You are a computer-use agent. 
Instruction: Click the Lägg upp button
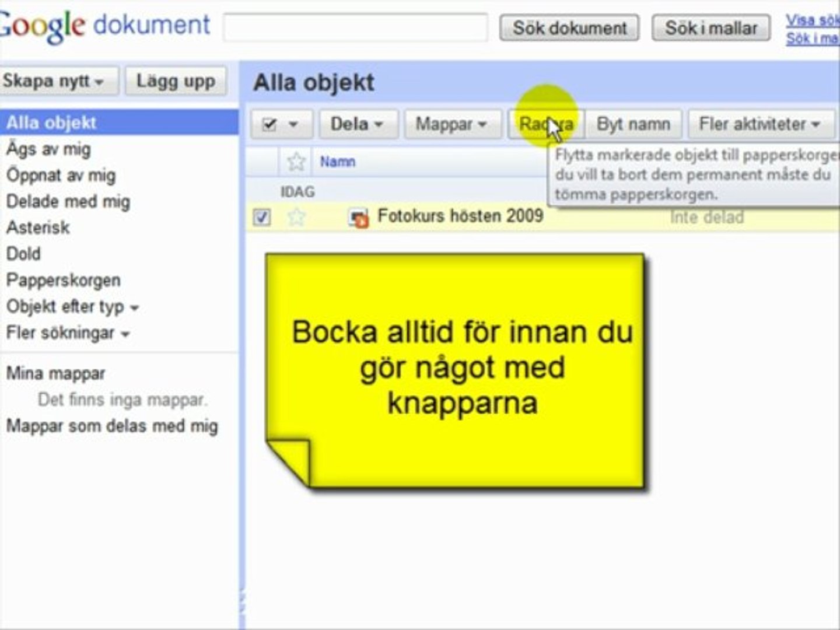[176, 80]
